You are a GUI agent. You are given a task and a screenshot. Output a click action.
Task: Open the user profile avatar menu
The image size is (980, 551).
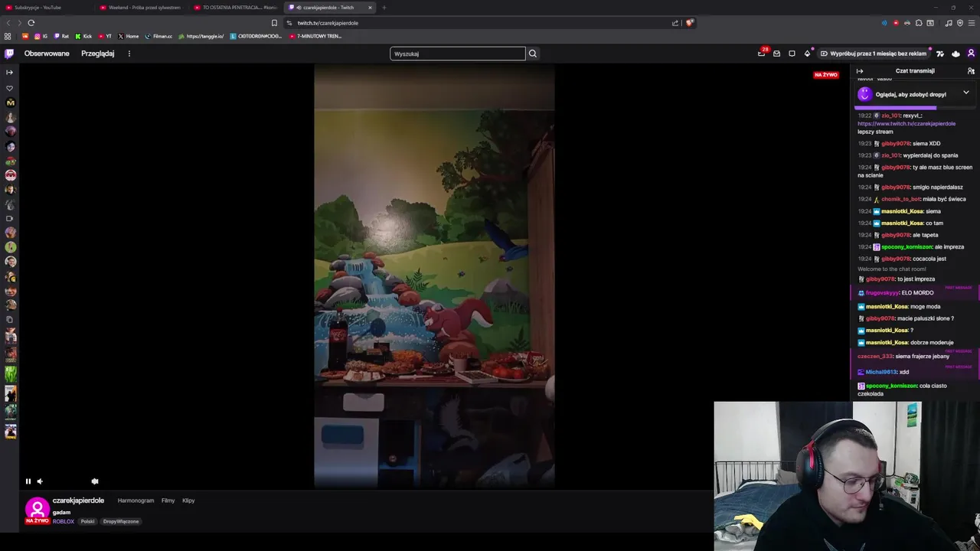pos(971,54)
